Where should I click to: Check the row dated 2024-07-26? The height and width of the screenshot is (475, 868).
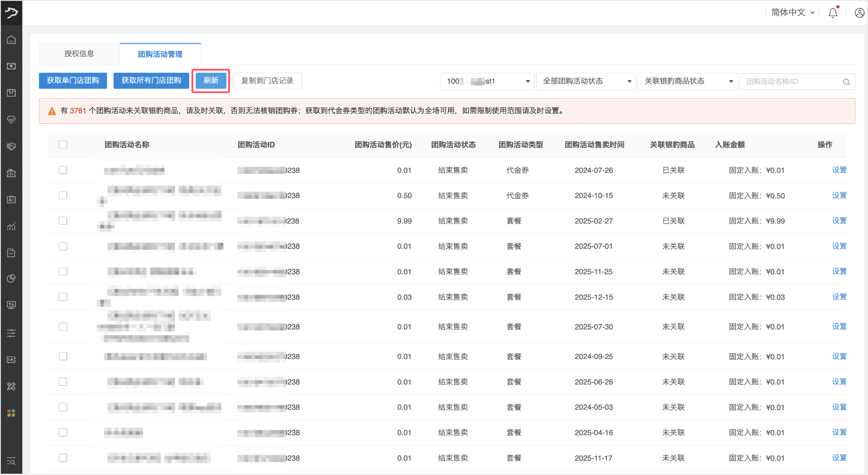(63, 170)
